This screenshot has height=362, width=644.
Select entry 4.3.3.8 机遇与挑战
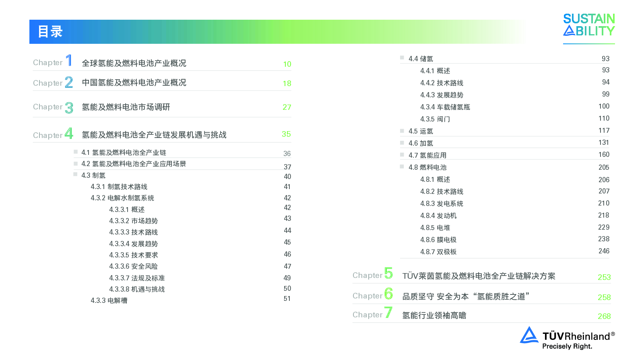137,289
